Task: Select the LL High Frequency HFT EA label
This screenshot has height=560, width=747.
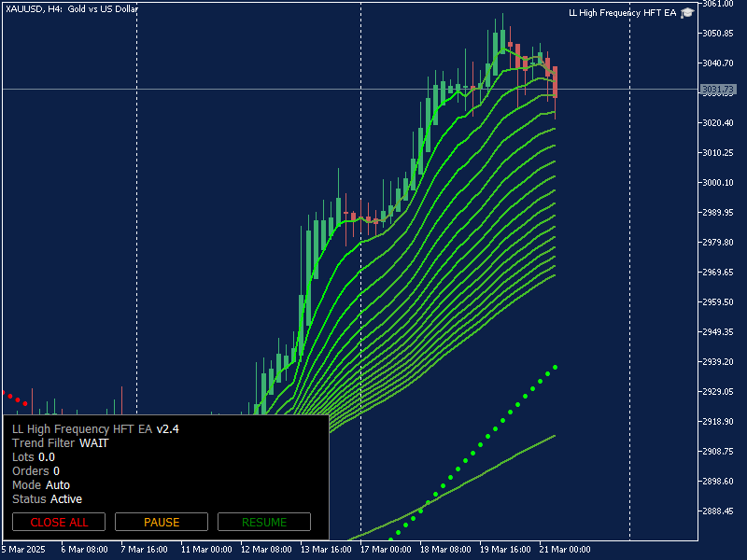Action: [x=622, y=13]
